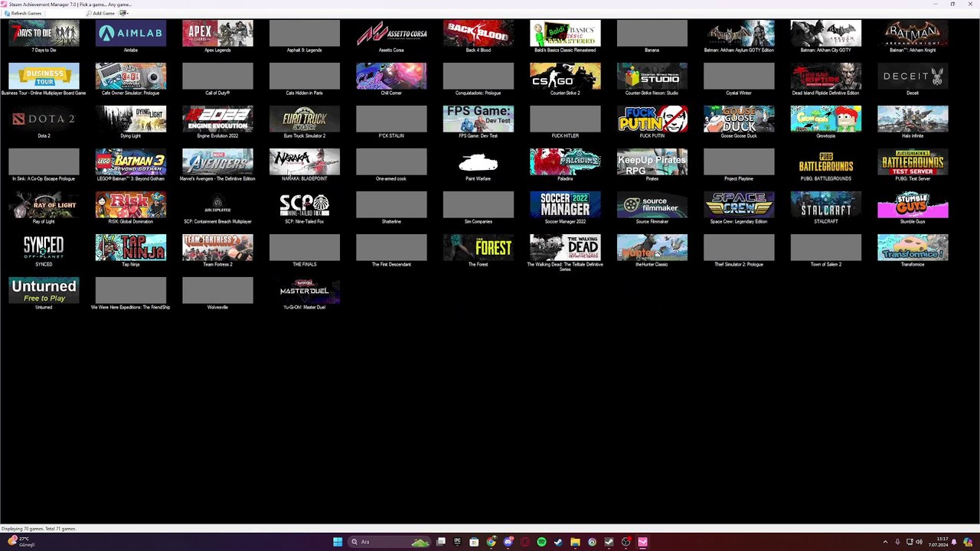Click the Add Game toolbar button
Image resolution: width=980 pixels, height=551 pixels.
pos(100,13)
